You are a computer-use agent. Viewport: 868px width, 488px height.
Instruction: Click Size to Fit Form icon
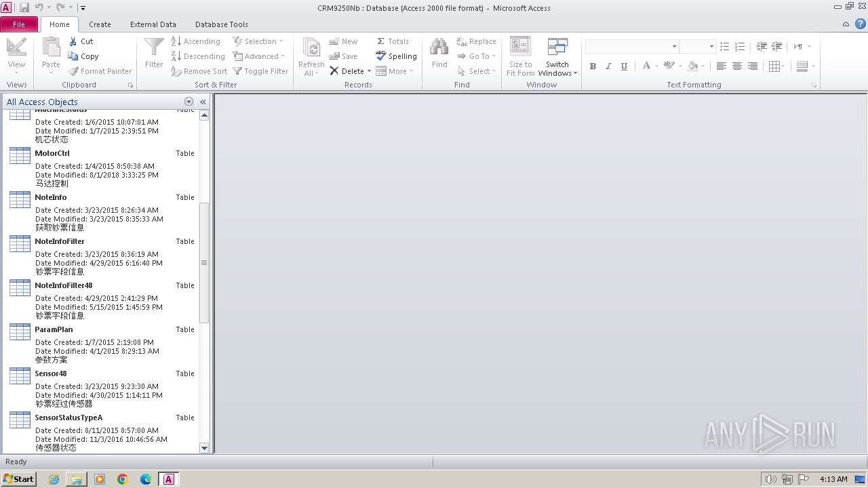tap(520, 47)
